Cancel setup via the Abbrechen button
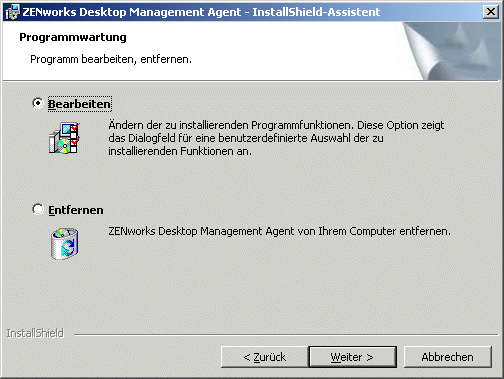This screenshot has width=504, height=379. point(448,357)
